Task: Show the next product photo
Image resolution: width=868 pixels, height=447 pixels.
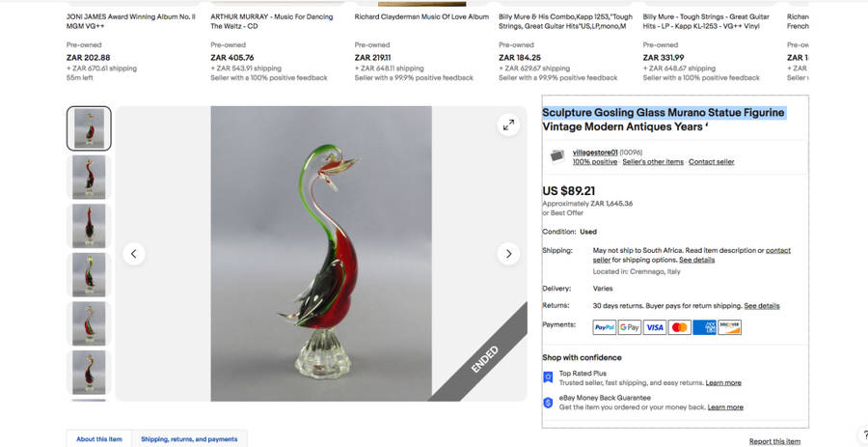Action: (508, 254)
